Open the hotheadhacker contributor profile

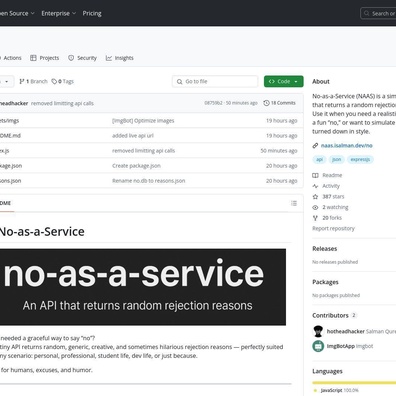coord(346,331)
